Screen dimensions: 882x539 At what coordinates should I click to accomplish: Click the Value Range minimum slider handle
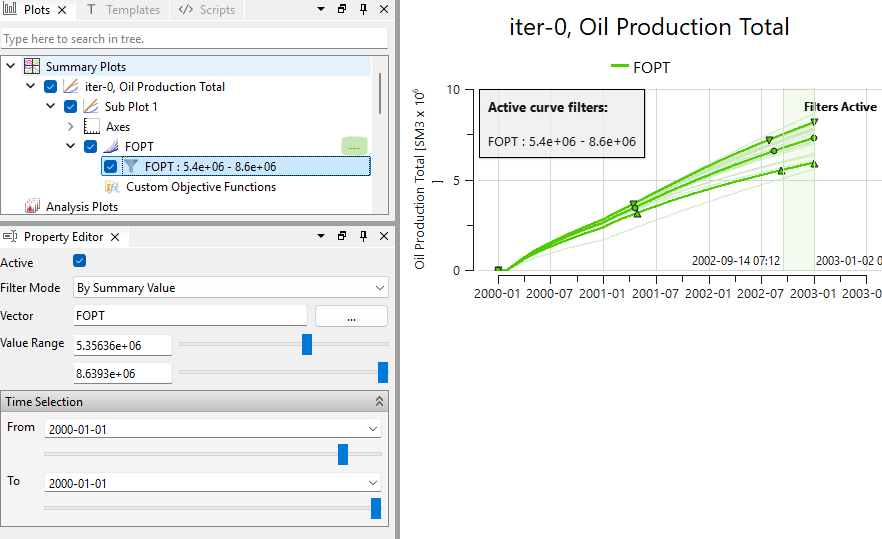click(307, 345)
